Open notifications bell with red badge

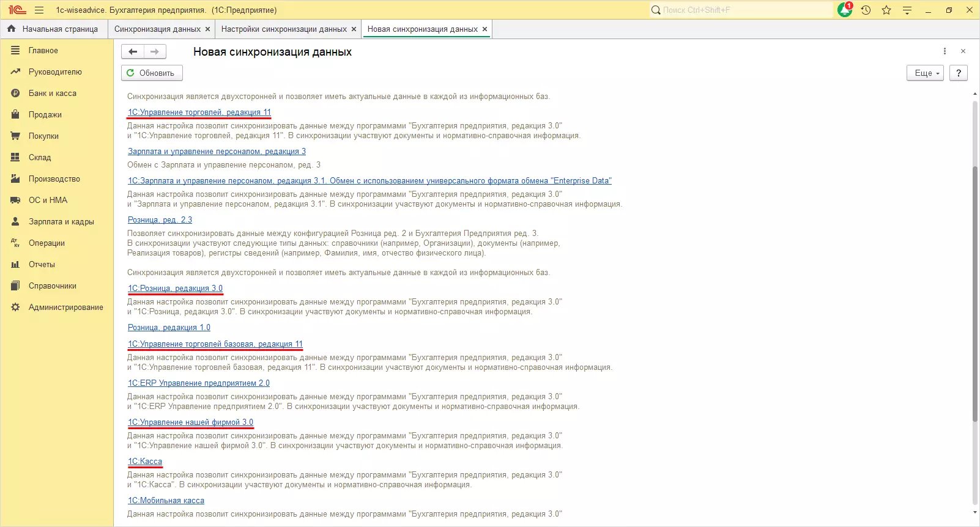845,10
